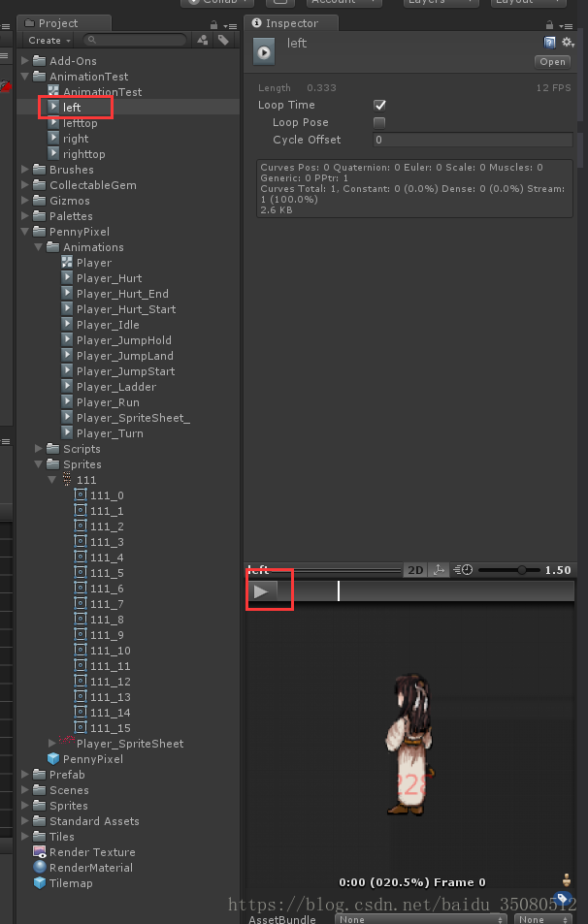Collapse the AnimationTest folder
The image size is (588, 924).
tap(25, 76)
